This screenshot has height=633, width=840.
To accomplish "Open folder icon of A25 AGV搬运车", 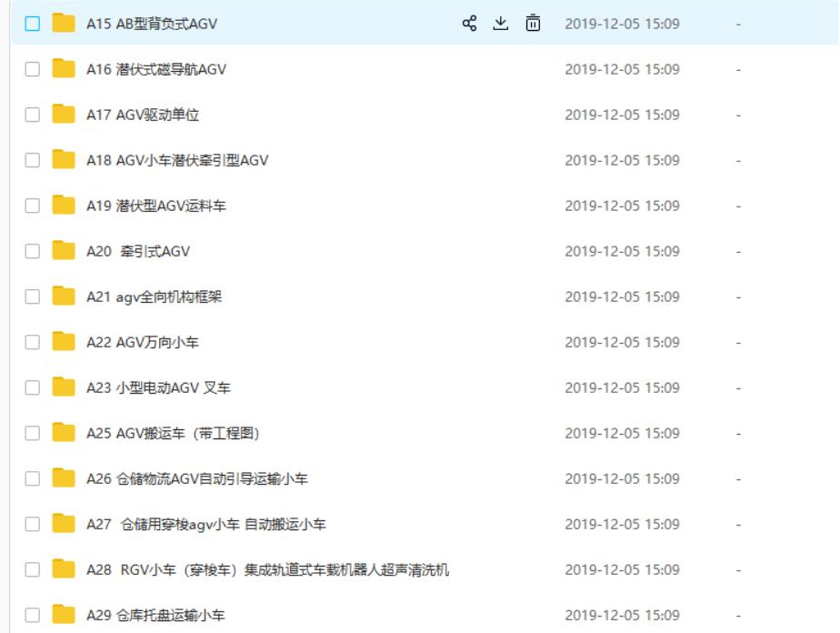I will point(64,433).
